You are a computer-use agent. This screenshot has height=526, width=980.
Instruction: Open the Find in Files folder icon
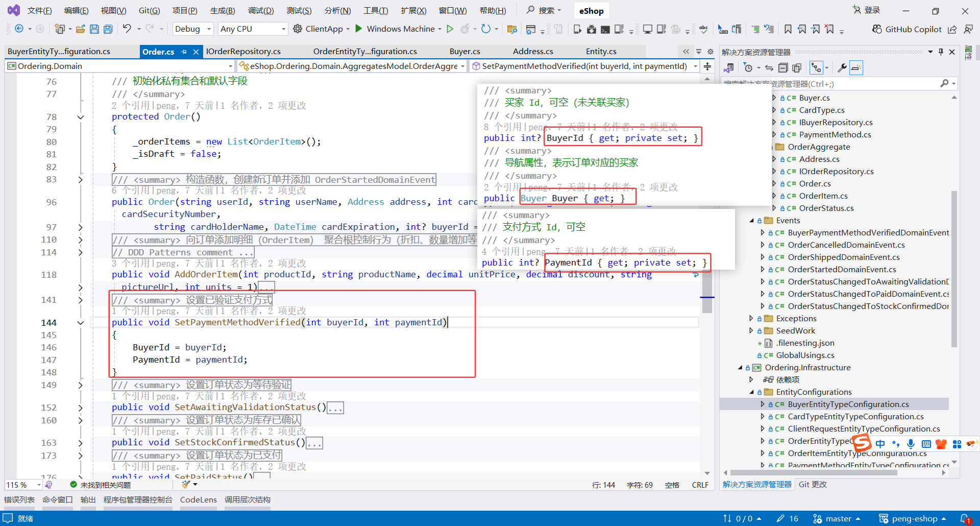(x=512, y=29)
